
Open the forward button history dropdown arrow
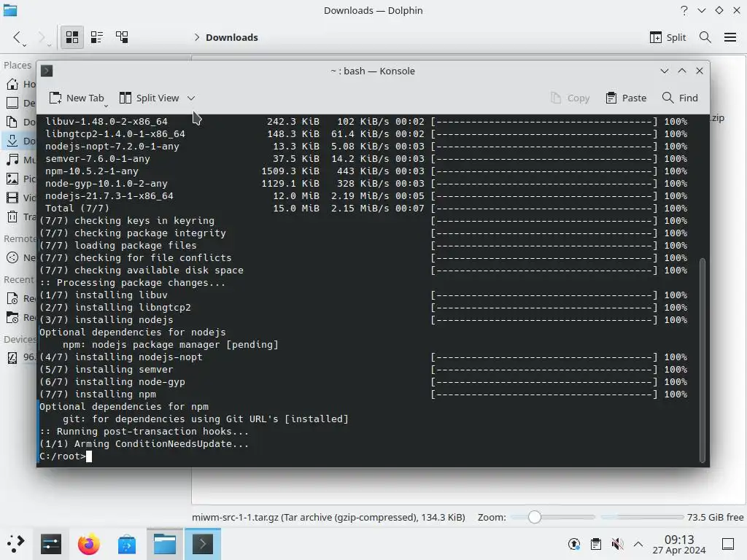[49, 45]
